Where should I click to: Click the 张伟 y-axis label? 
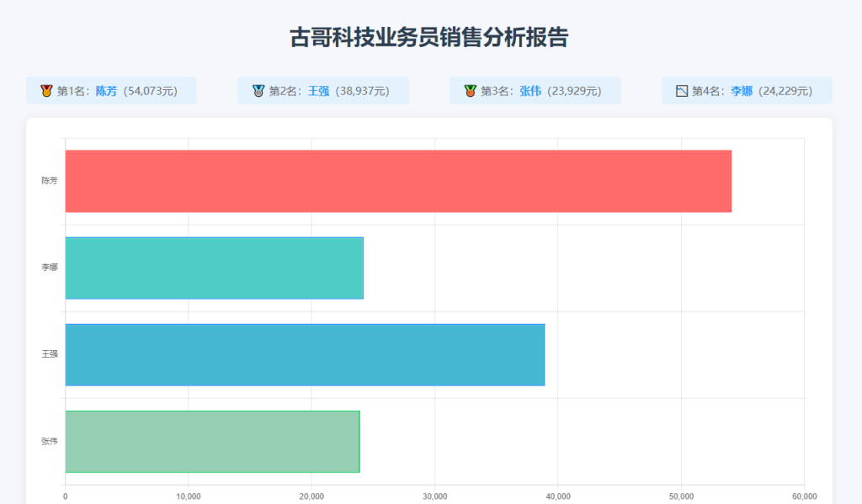coord(50,441)
